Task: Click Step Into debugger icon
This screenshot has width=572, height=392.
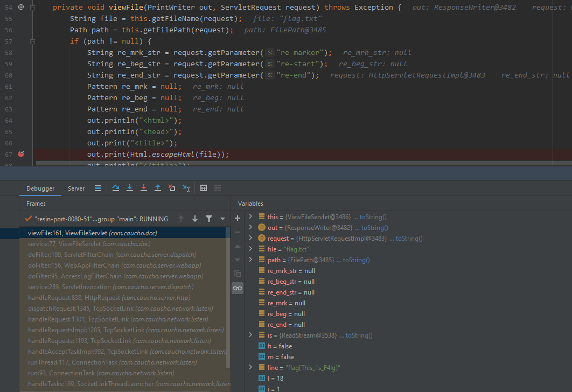Action: (129, 188)
